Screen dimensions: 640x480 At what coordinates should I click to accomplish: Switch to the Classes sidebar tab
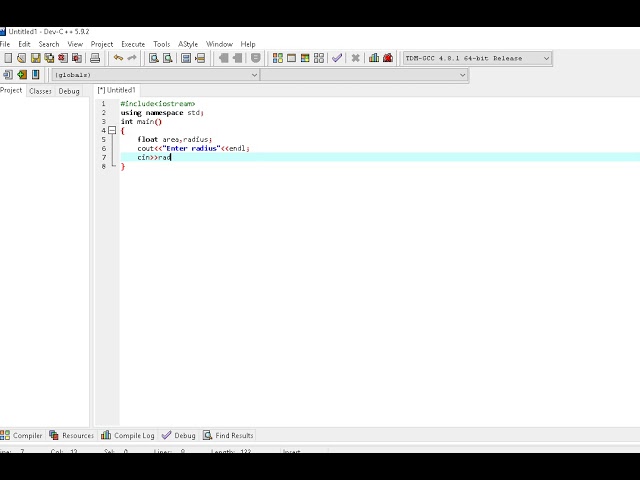[x=40, y=91]
